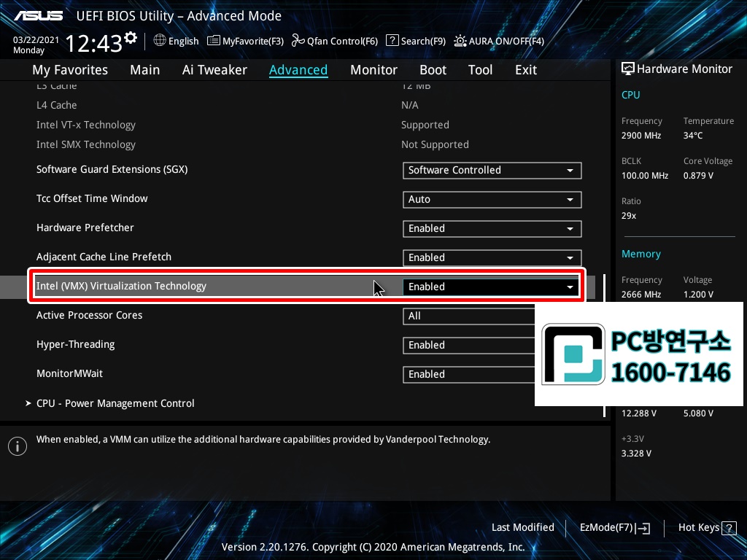Click the settings list scrollbar

pos(605,346)
